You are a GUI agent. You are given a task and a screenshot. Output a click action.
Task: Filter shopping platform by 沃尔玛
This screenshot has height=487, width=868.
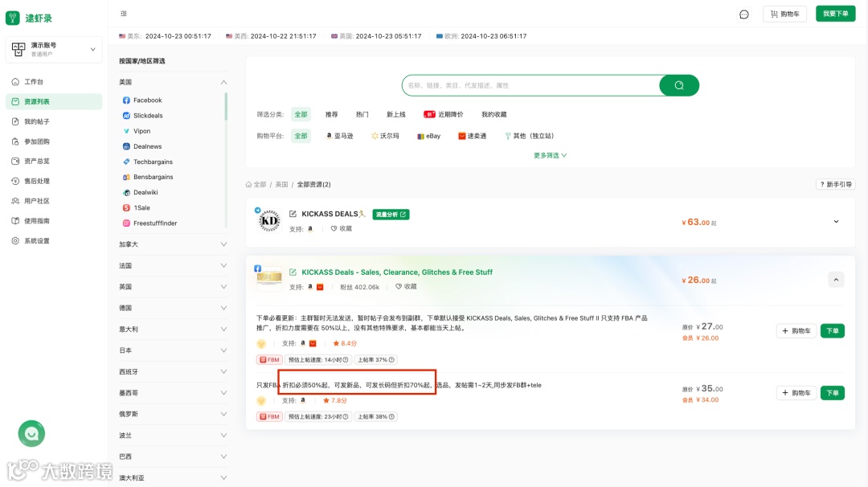pos(385,136)
